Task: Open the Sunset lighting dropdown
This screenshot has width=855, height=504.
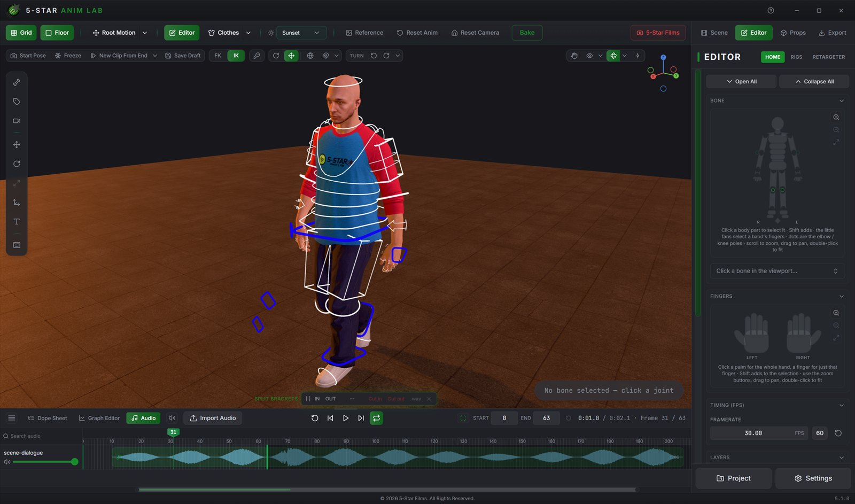Action: point(301,33)
